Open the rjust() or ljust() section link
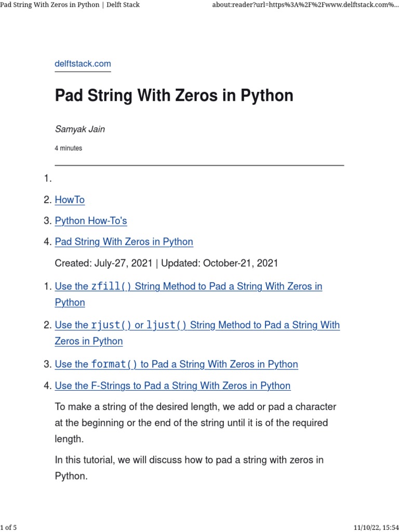 coord(197,325)
